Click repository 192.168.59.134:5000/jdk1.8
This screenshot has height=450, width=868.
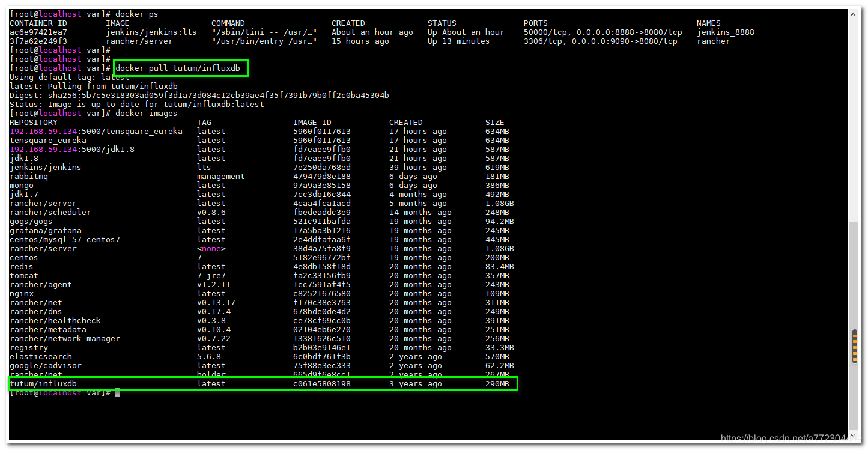pos(72,150)
